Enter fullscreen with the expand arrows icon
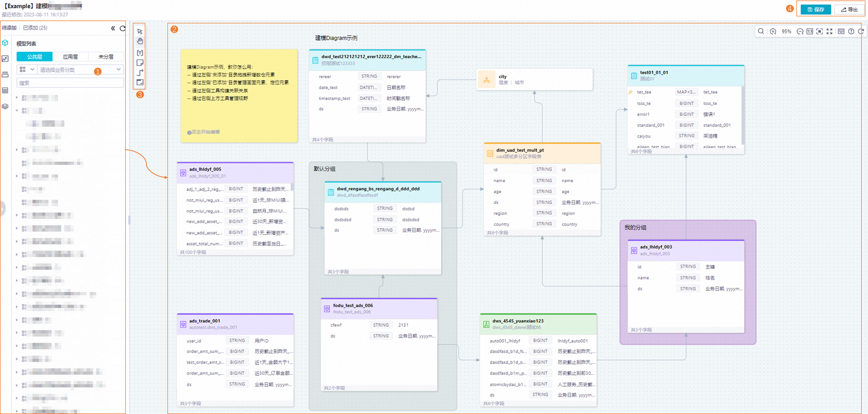This screenshot has height=414, width=868. (x=829, y=31)
